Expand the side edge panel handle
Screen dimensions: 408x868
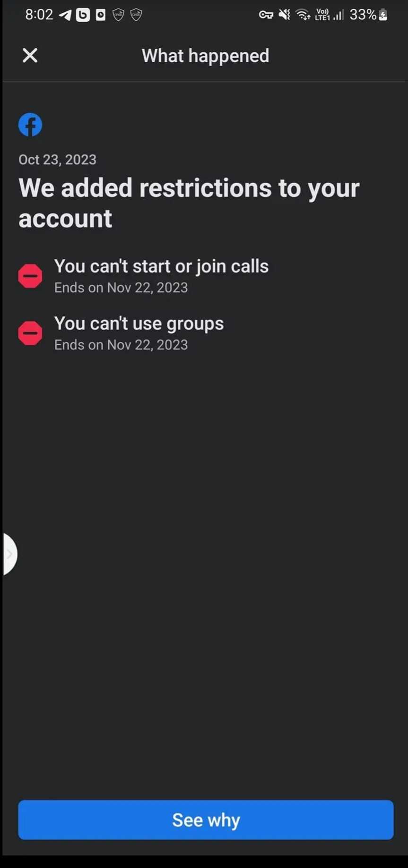[x=9, y=554]
